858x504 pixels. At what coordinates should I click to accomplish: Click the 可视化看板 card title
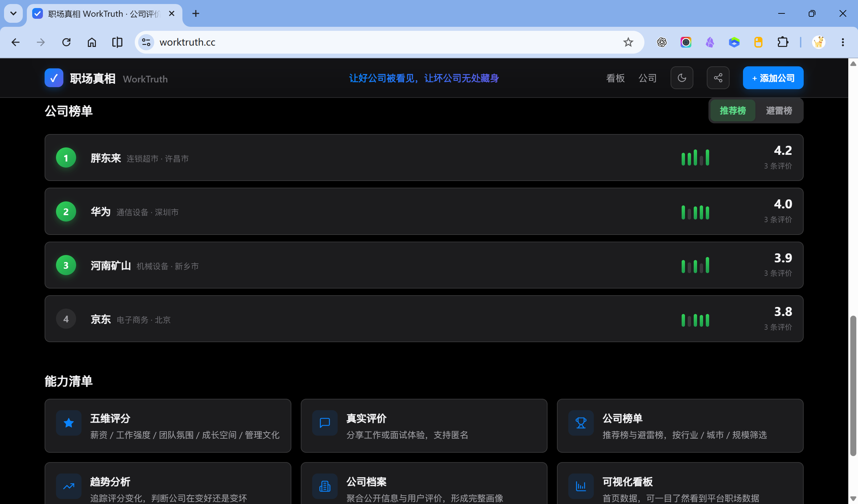coord(627,482)
